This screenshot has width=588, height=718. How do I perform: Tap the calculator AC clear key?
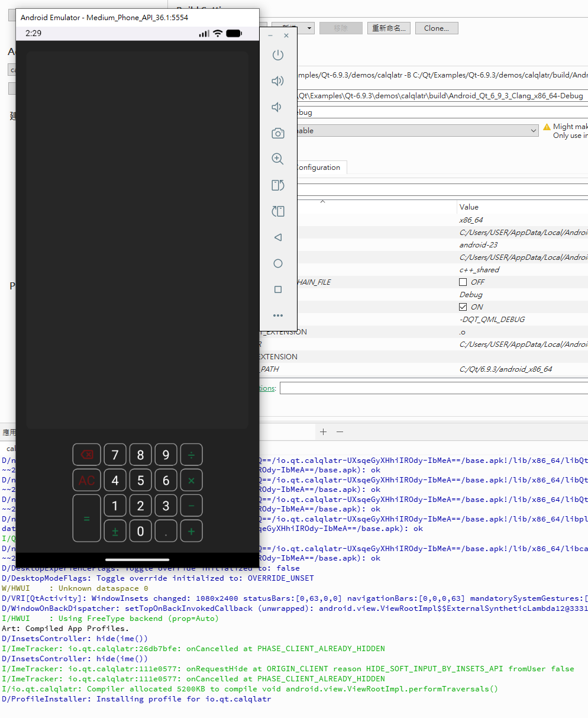(x=86, y=480)
